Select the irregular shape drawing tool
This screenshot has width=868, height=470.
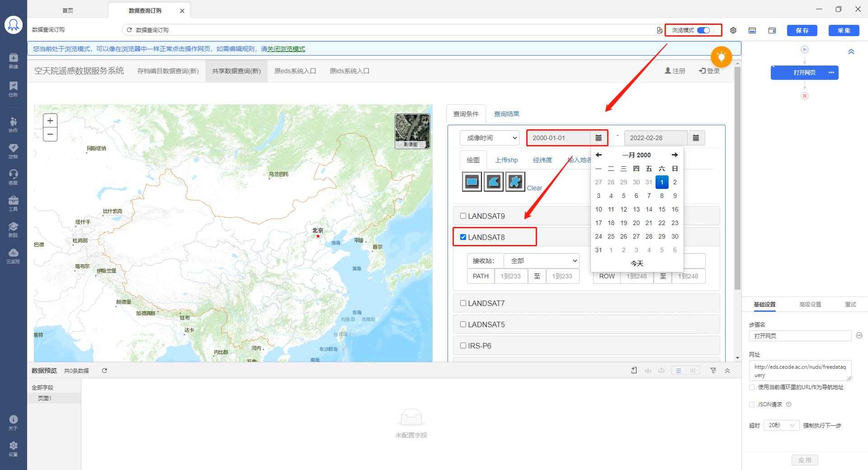pos(515,182)
